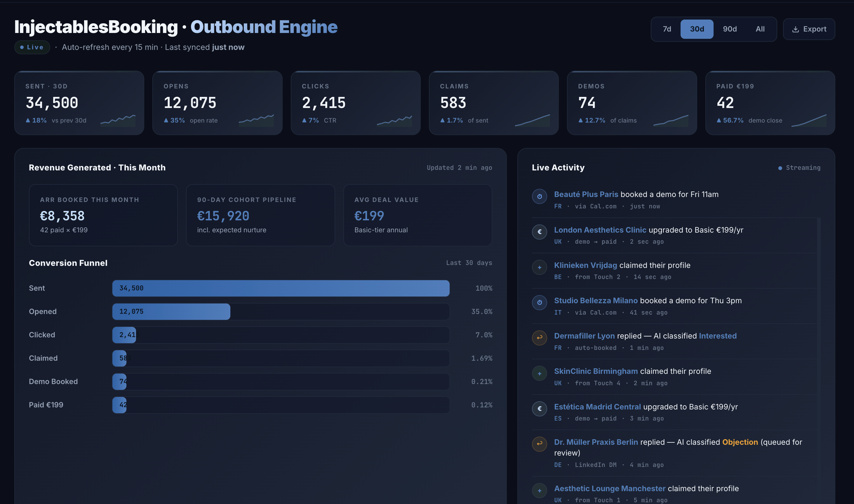Open the Studio Bellezza Milano link
Viewport: 854px width, 504px height.
[596, 301]
